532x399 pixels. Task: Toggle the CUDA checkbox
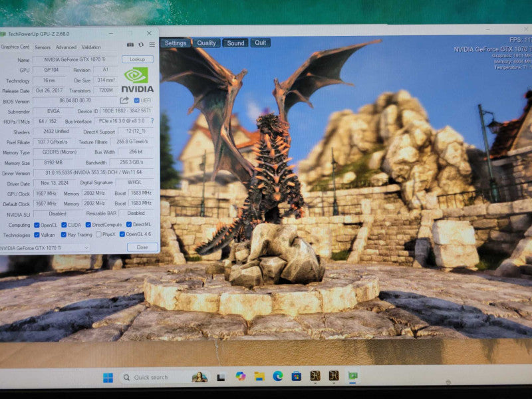point(64,225)
